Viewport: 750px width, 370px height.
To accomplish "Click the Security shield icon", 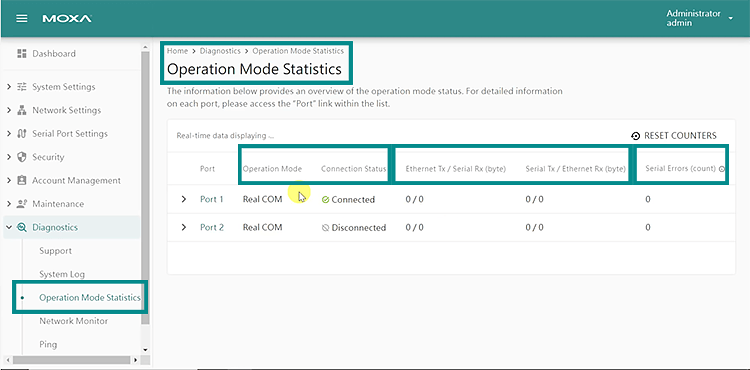I will tap(22, 157).
